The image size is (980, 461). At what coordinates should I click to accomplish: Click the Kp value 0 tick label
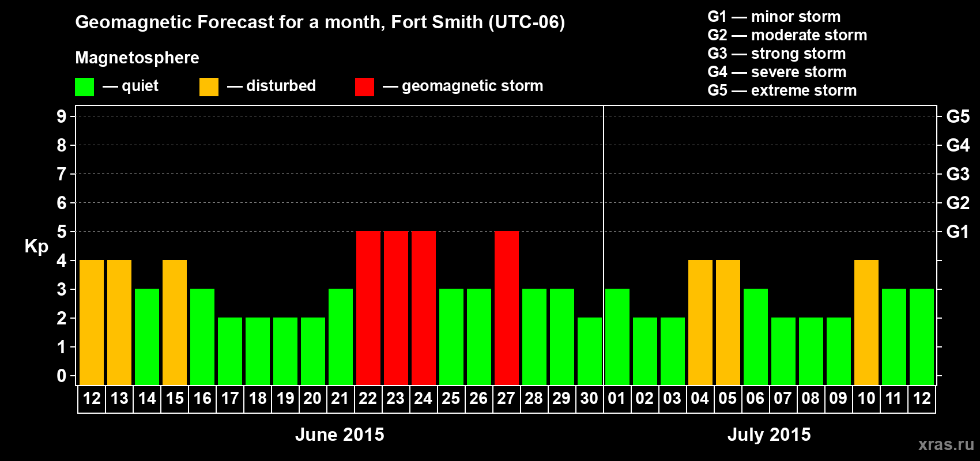pos(62,376)
